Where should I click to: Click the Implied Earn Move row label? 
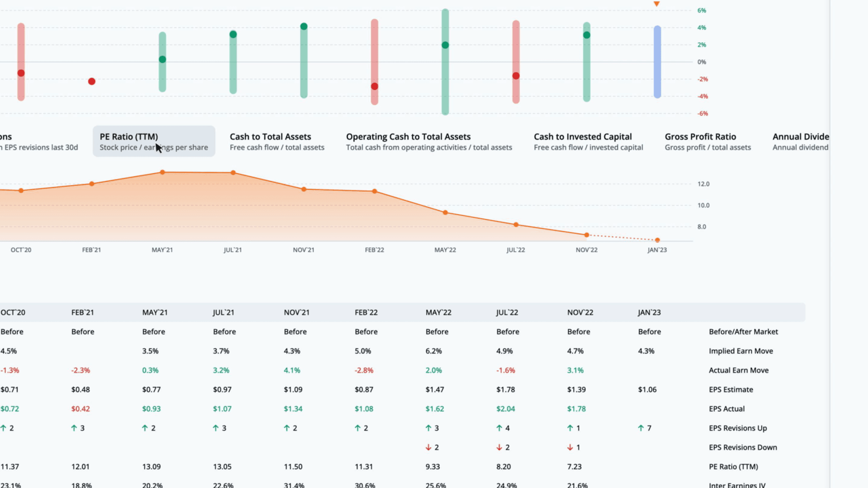pyautogui.click(x=741, y=351)
